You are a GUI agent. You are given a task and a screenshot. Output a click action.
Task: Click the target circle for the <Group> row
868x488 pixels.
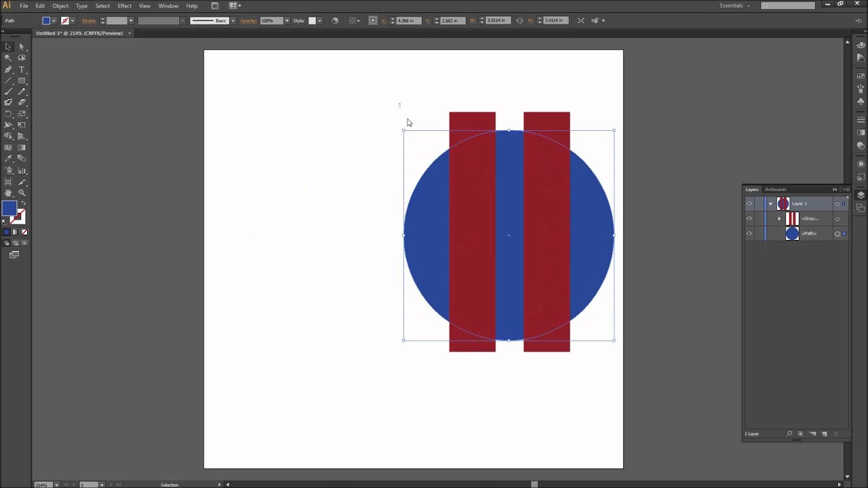[837, 219]
